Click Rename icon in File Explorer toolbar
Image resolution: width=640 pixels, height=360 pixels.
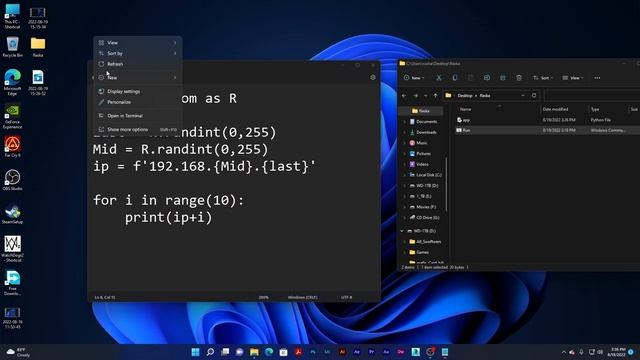point(487,78)
